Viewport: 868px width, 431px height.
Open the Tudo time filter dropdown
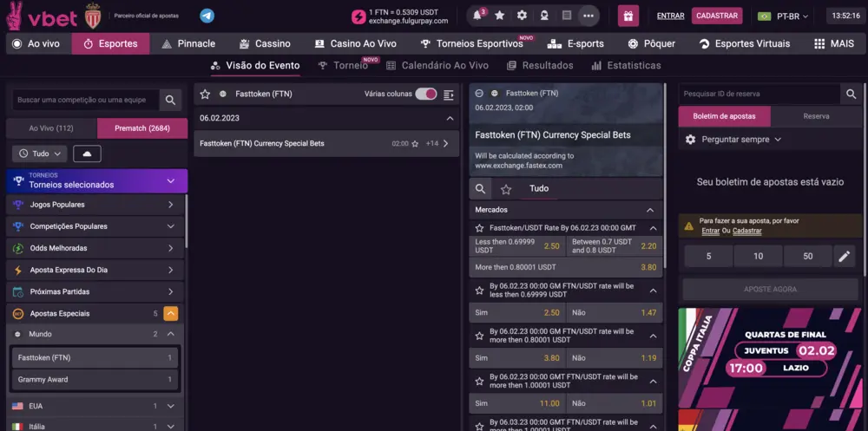pyautogui.click(x=40, y=153)
